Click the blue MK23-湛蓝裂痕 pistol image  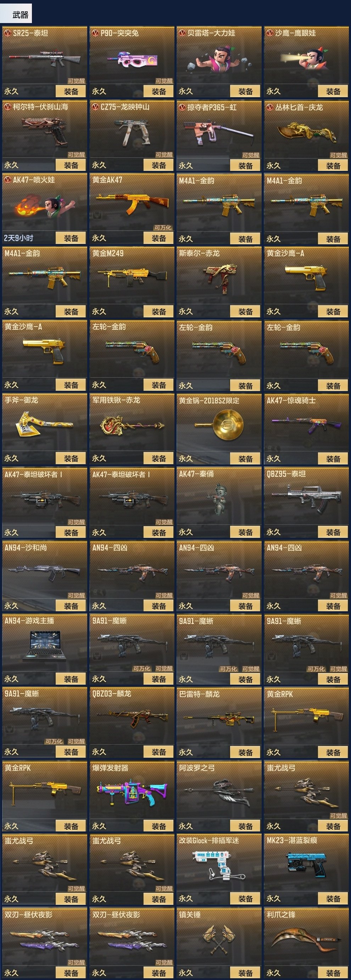307,864
